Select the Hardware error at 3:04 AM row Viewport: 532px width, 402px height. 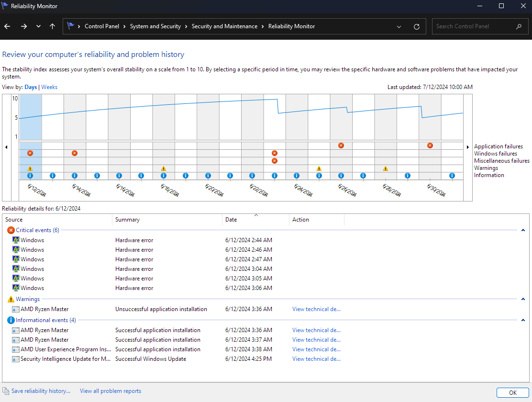266,268
